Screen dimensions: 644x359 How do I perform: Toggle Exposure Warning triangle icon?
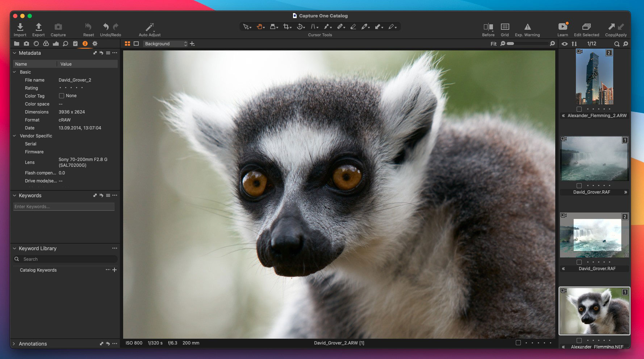click(527, 27)
